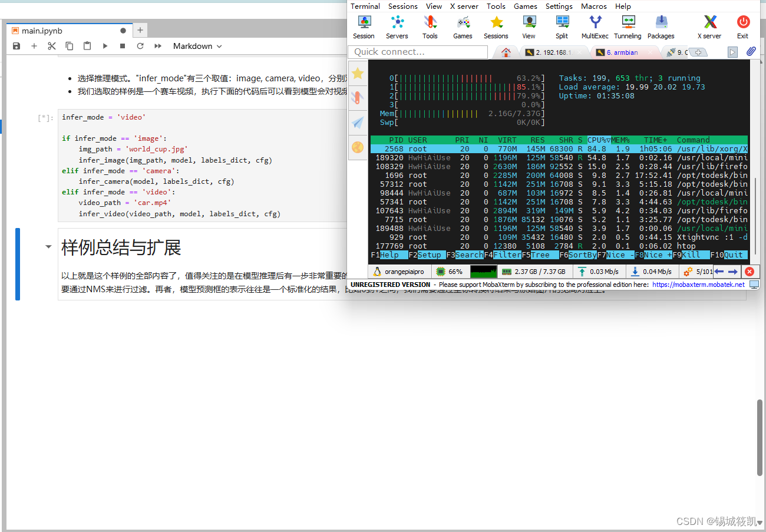
Task: Click the Jupyter notebook vertical scrollbar
Action: click(x=760, y=437)
